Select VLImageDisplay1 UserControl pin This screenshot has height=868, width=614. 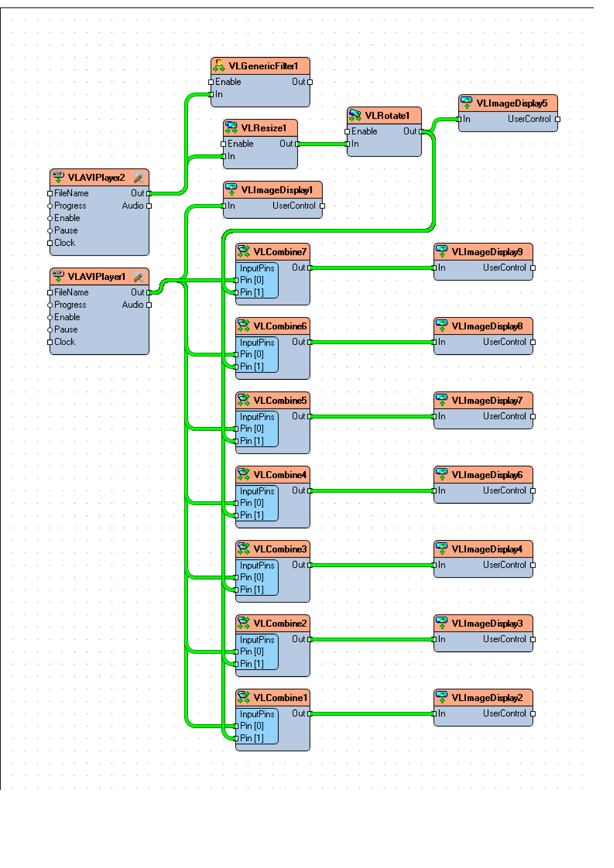tap(322, 206)
